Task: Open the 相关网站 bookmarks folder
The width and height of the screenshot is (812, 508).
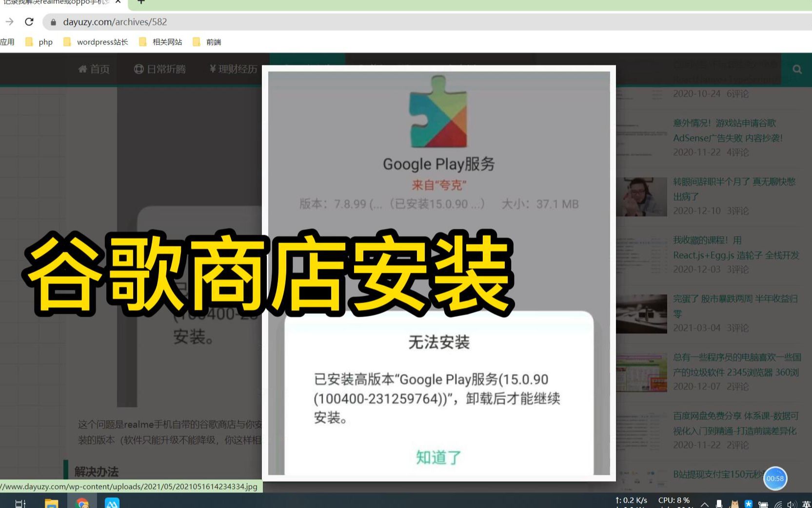Action: pos(160,42)
